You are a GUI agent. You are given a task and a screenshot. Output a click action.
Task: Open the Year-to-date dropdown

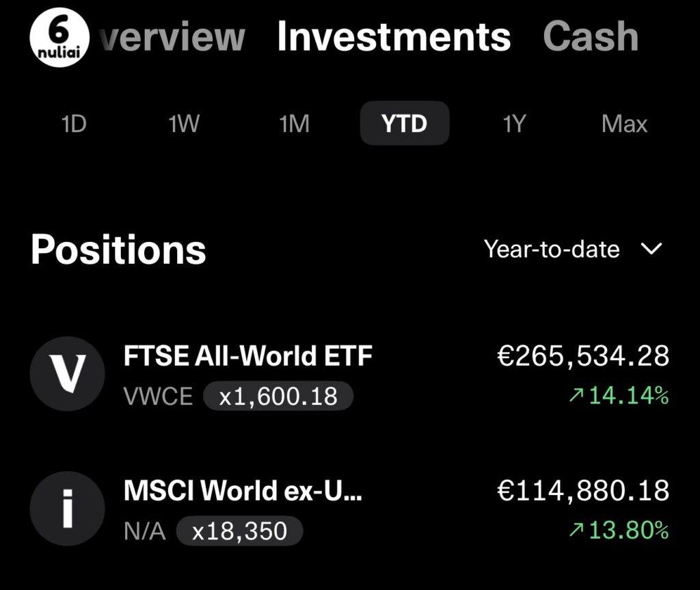click(574, 249)
